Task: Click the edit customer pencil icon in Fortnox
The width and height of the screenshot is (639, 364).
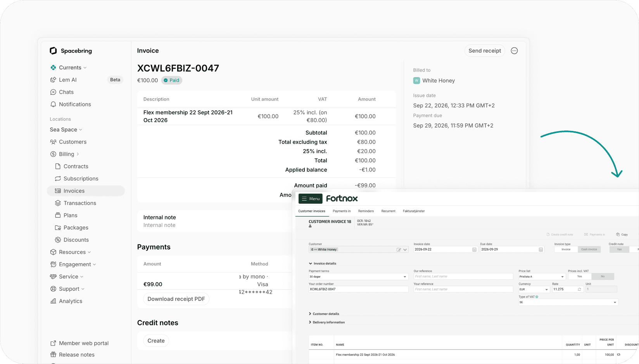Action: tap(399, 250)
